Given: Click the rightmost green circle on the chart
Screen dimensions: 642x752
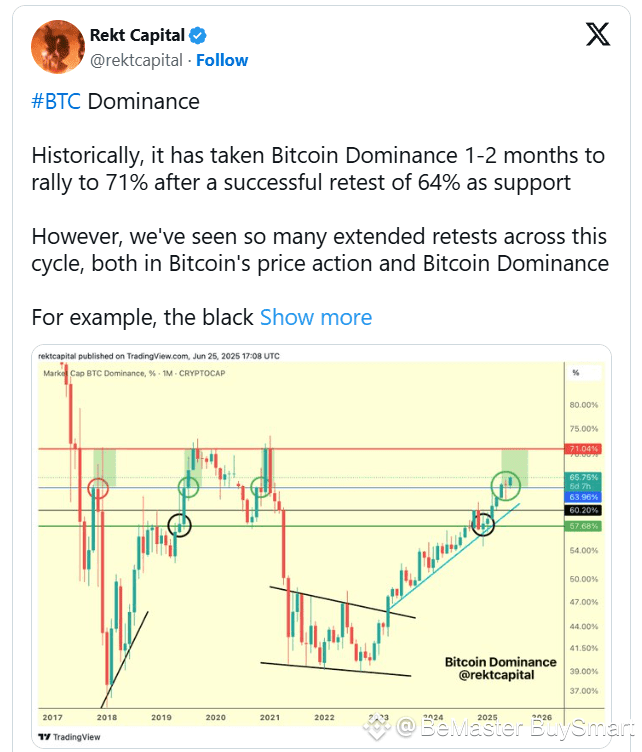Looking at the screenshot, I should [x=507, y=487].
